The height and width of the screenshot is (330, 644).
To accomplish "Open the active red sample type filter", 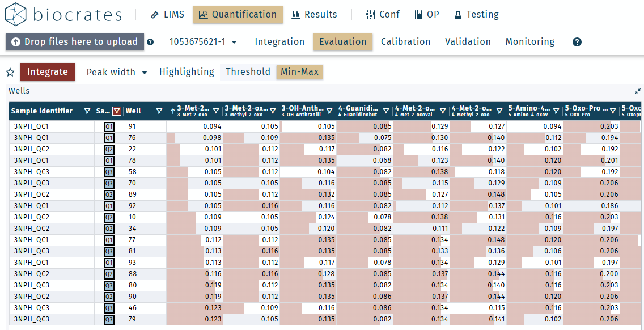I will tap(117, 111).
